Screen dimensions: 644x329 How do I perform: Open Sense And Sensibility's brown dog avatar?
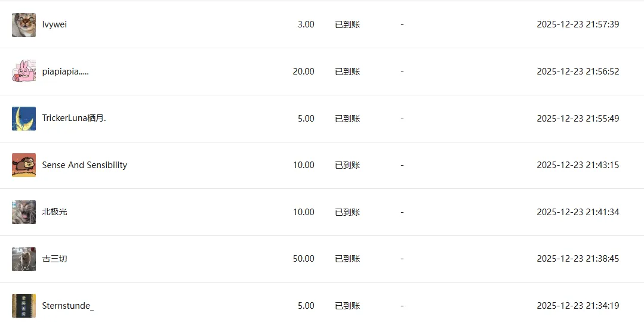pyautogui.click(x=24, y=165)
